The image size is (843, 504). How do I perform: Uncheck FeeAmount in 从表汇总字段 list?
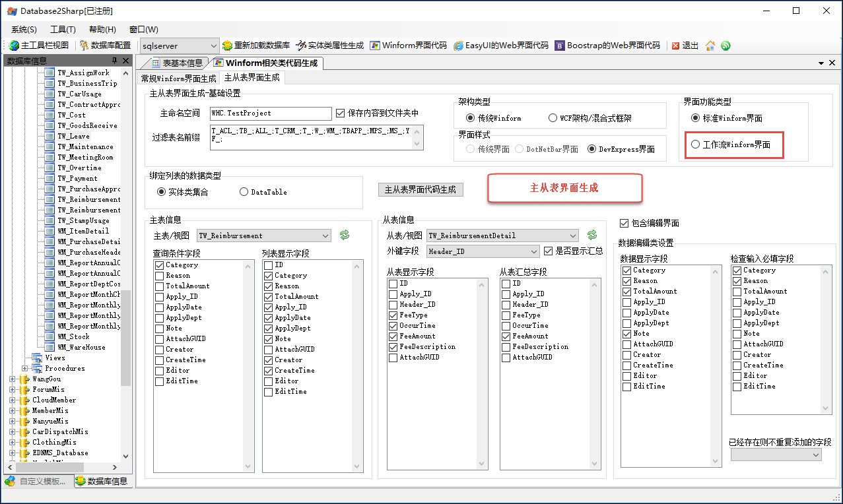coord(506,336)
